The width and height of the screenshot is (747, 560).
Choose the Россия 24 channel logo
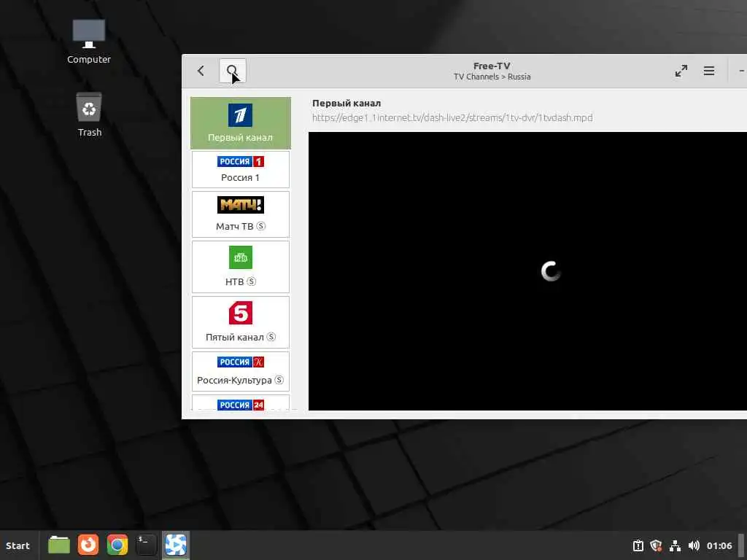pos(241,405)
